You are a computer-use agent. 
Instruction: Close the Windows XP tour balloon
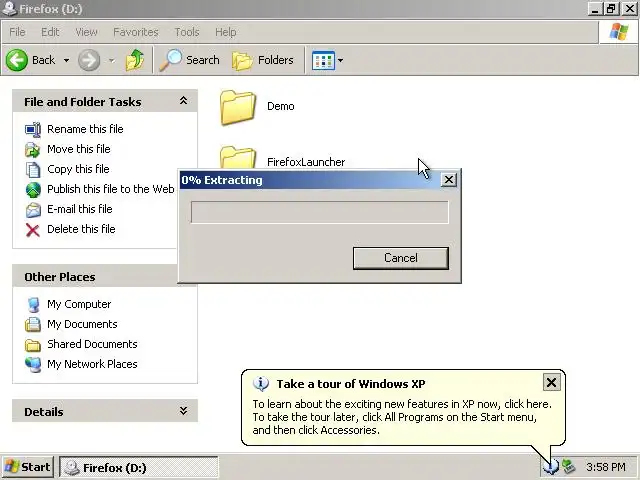click(x=551, y=382)
